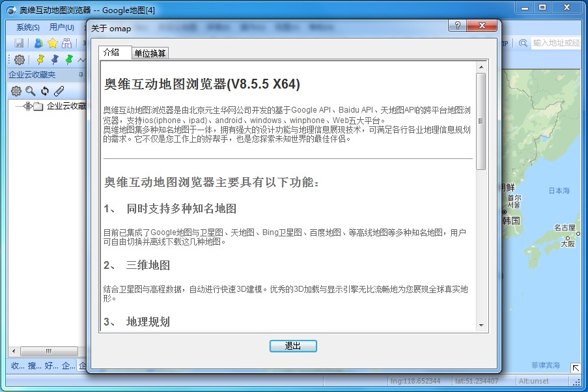588x392 pixels.
Task: Click the yellow star favorites icon
Action: tap(53, 43)
